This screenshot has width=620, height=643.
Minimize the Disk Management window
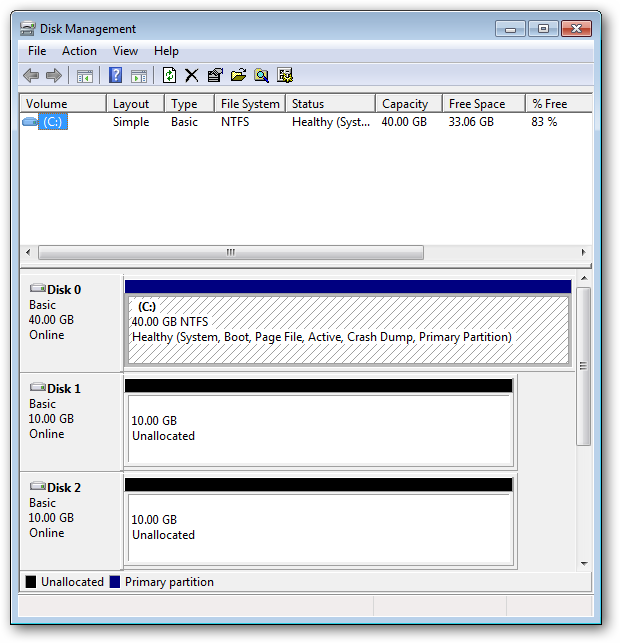tap(510, 29)
